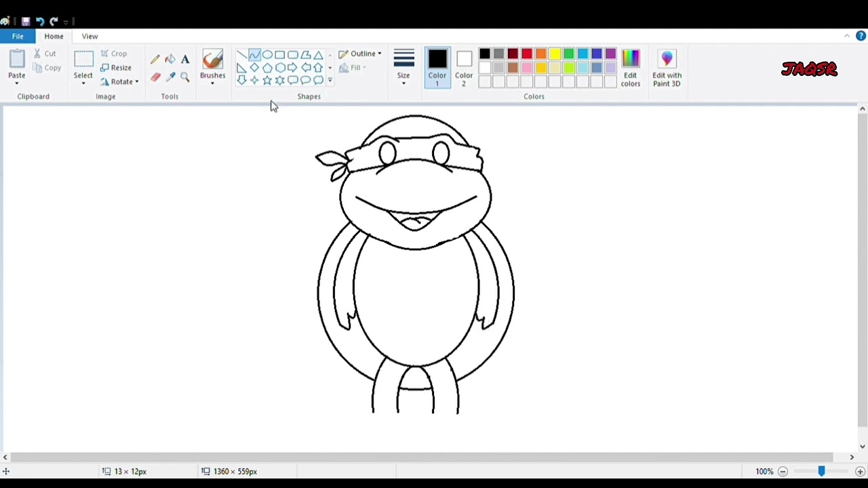The image size is (868, 488).
Task: Open the Select dropdown arrow
Action: pyautogui.click(x=83, y=83)
